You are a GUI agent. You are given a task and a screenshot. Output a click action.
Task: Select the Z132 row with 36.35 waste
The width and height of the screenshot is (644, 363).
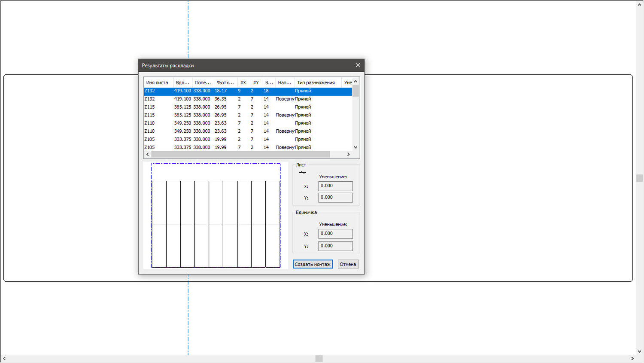[x=248, y=99]
